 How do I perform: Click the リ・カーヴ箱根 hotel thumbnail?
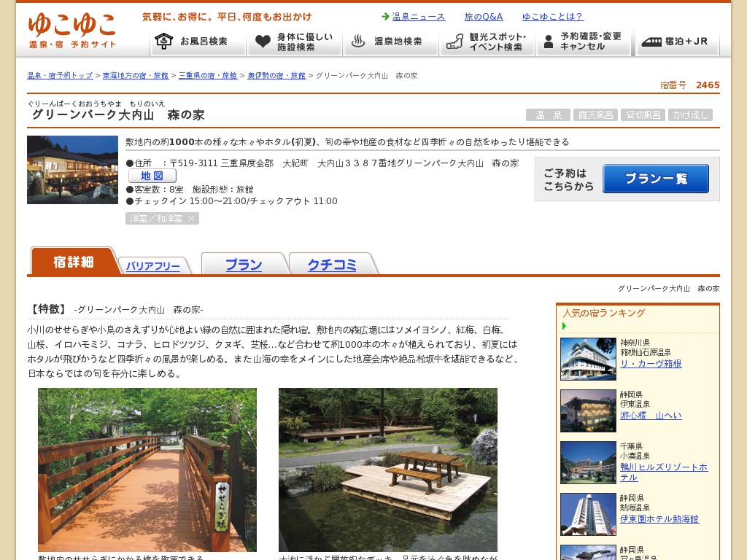coord(589,359)
